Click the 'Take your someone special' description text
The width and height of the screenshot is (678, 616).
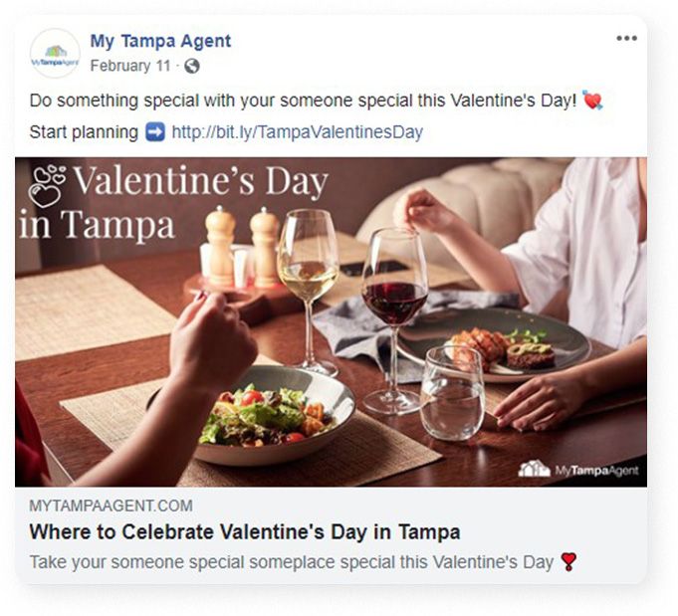[292, 562]
